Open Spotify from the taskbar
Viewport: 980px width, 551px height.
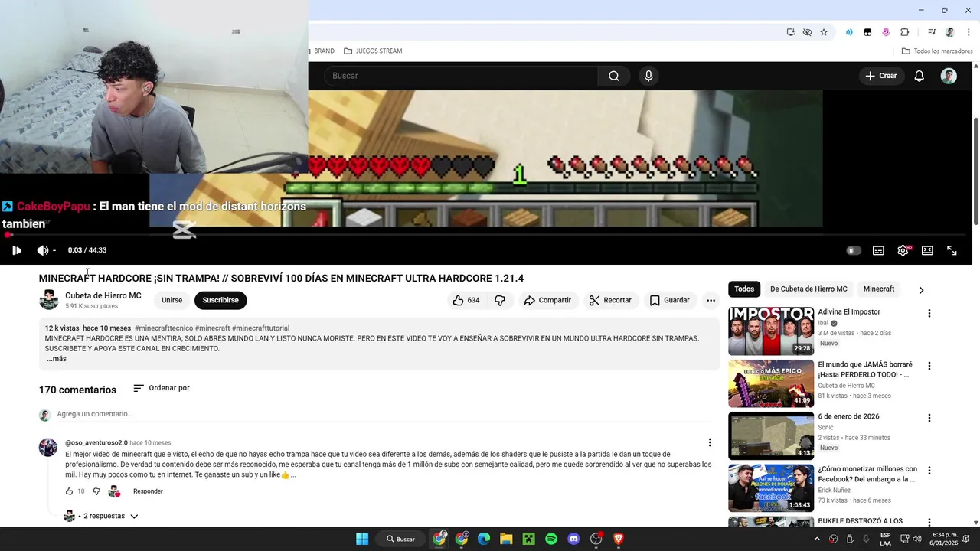coord(551,539)
